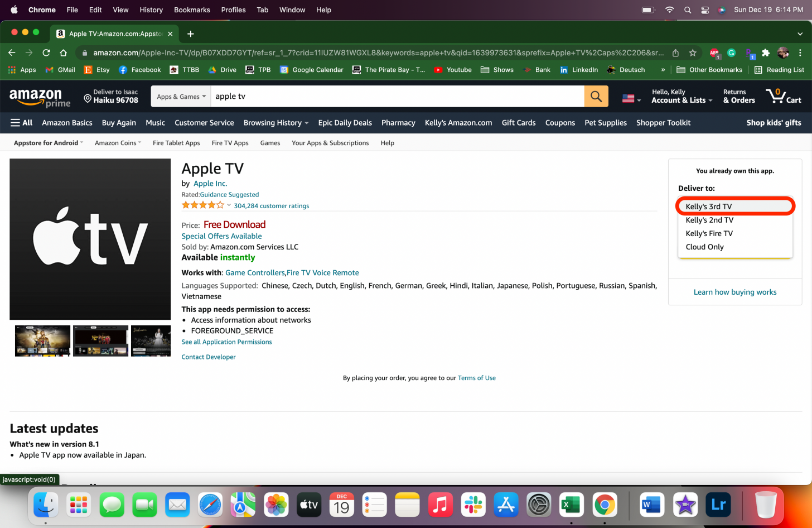Click the Chrome home icon

(64, 52)
